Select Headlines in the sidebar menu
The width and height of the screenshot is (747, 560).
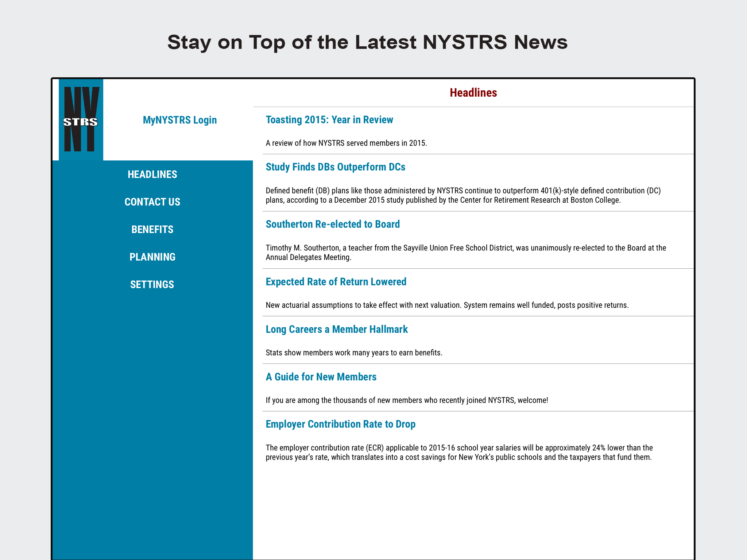[x=152, y=174]
